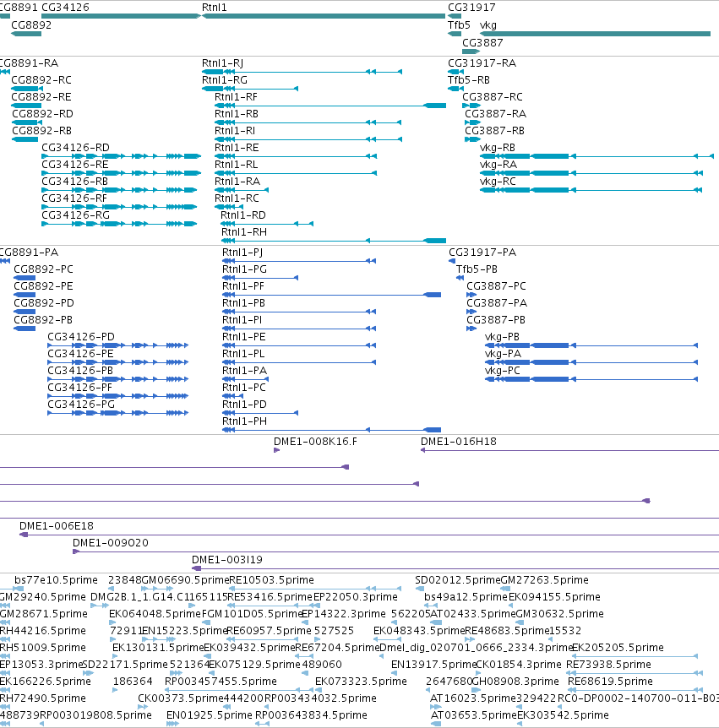Click clone DME1-009O20
Screen dimensions: 719x728
coord(111,543)
